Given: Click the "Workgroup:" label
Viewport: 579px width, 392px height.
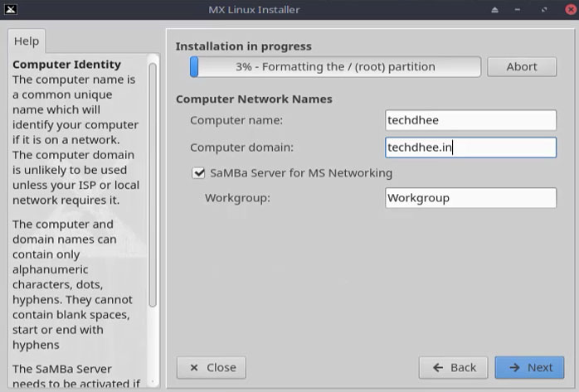Looking at the screenshot, I should (x=237, y=198).
